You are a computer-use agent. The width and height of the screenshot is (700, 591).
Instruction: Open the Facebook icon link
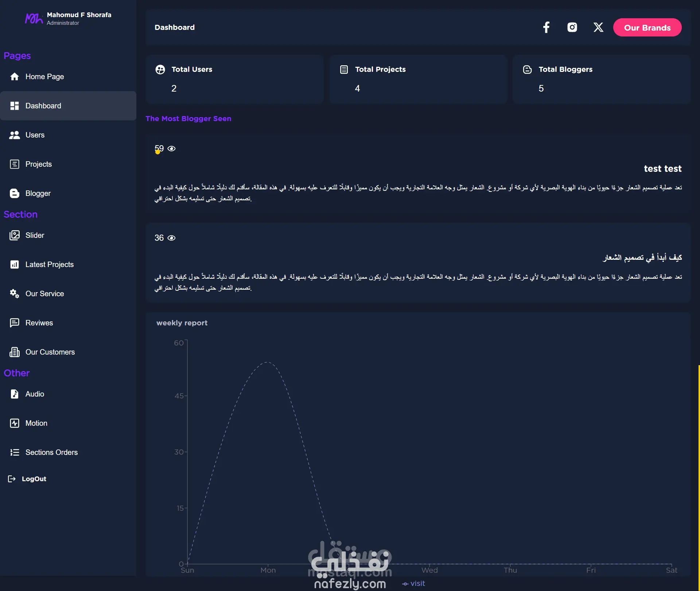coord(546,27)
